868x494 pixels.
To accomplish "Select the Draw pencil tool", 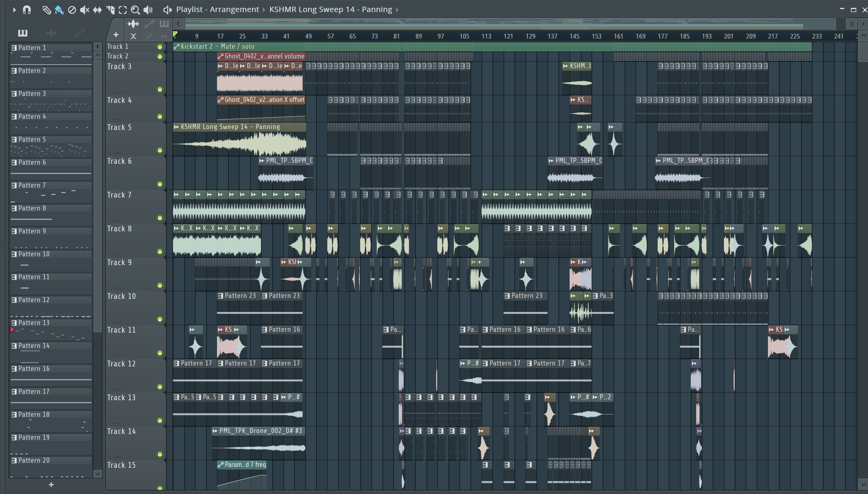I will coord(46,10).
